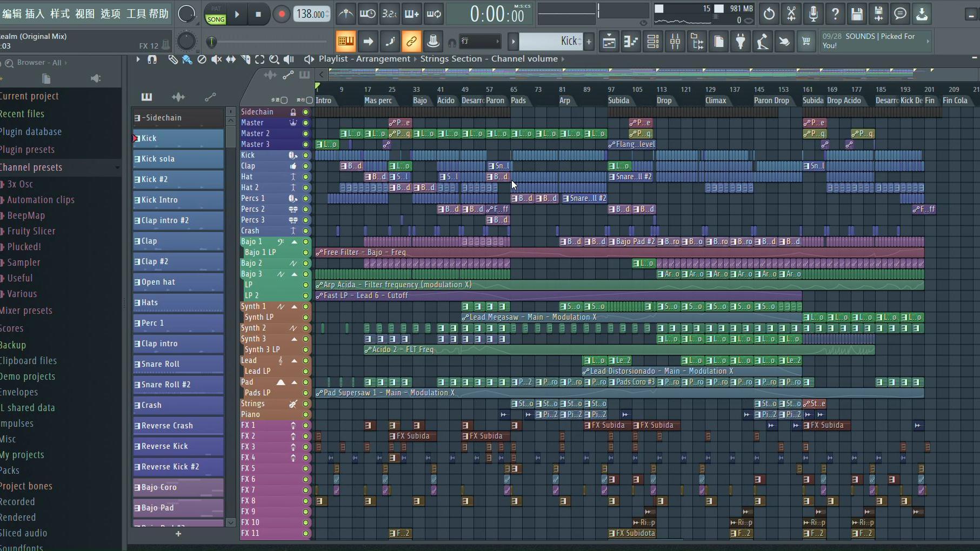The width and height of the screenshot is (980, 551).
Task: Select the Slice tool in playlist toolbar
Action: 245,59
